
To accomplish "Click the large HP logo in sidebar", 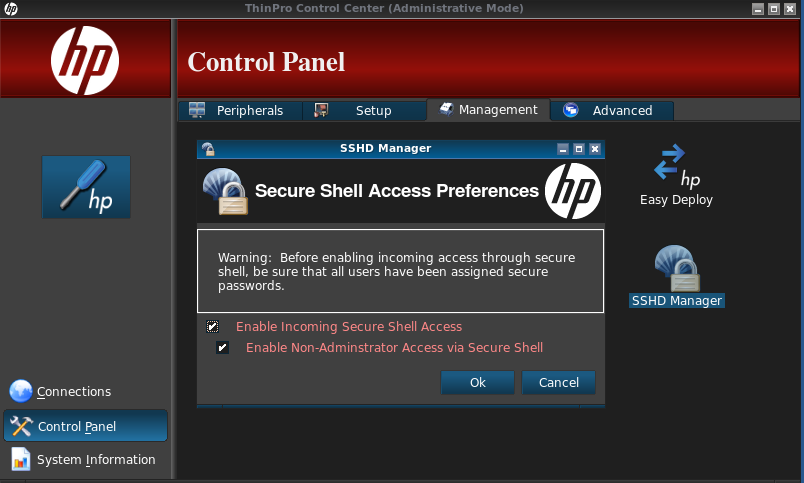I will (x=85, y=61).
